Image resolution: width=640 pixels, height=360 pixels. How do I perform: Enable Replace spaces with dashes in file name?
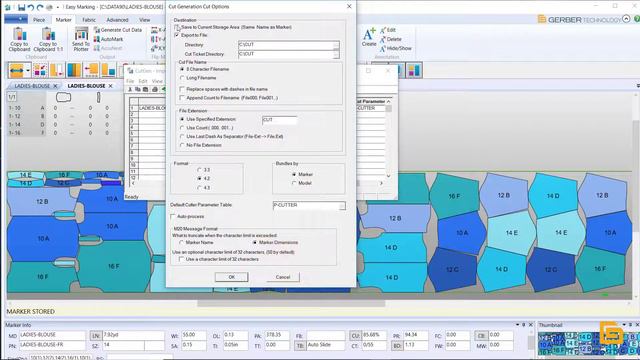tap(182, 89)
